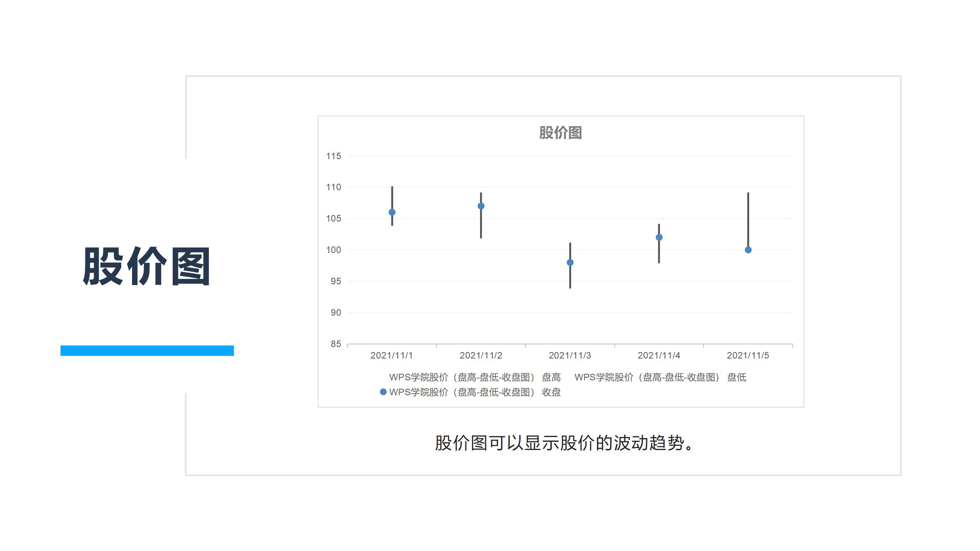Click the y-axis value 90
980x551 pixels.
(336, 313)
